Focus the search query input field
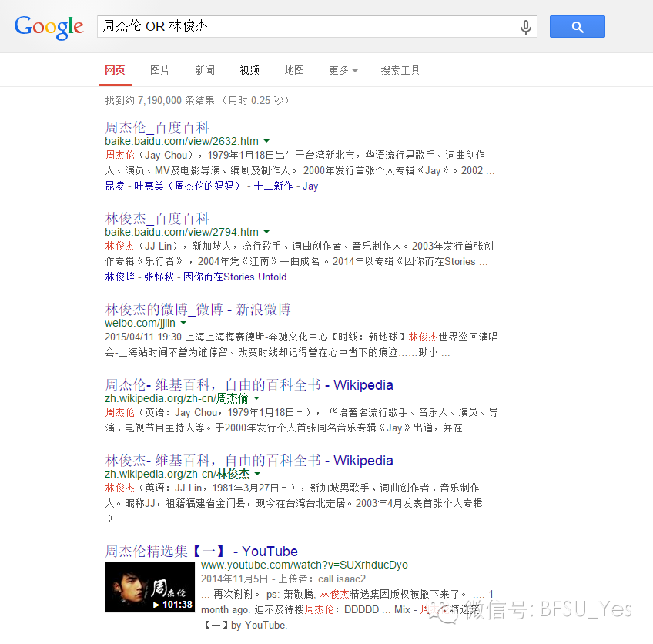 307,27
